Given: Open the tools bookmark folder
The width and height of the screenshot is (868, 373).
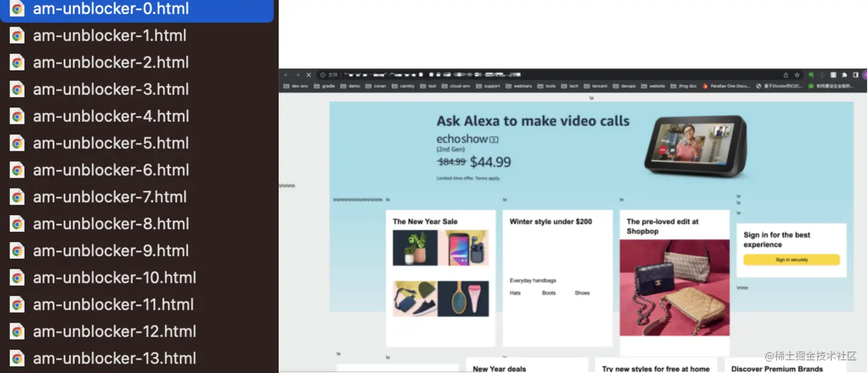Looking at the screenshot, I should [547, 86].
